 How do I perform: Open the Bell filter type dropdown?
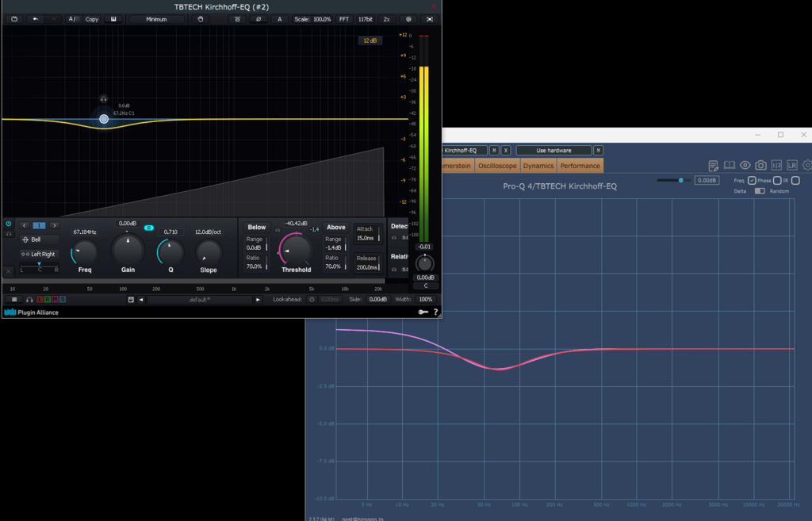click(40, 239)
